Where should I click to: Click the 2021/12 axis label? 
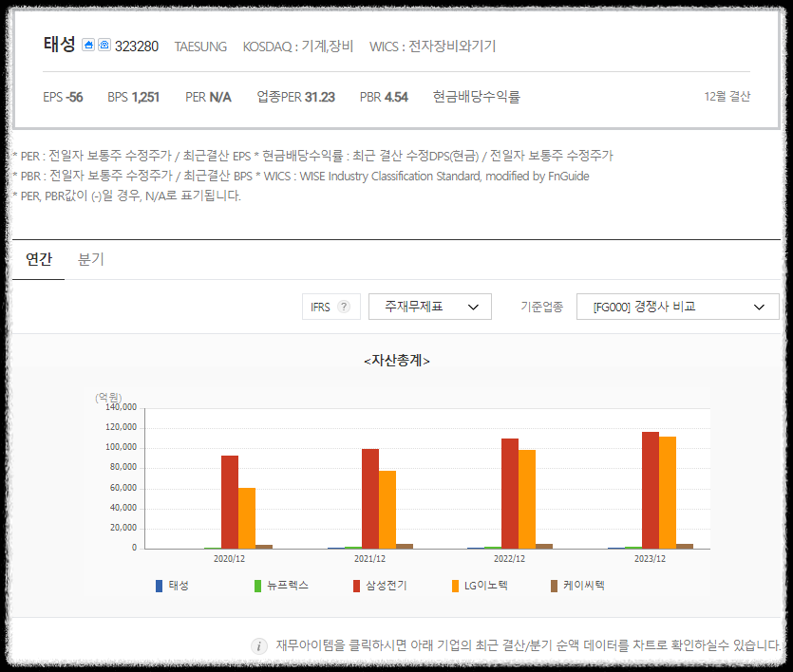369,559
